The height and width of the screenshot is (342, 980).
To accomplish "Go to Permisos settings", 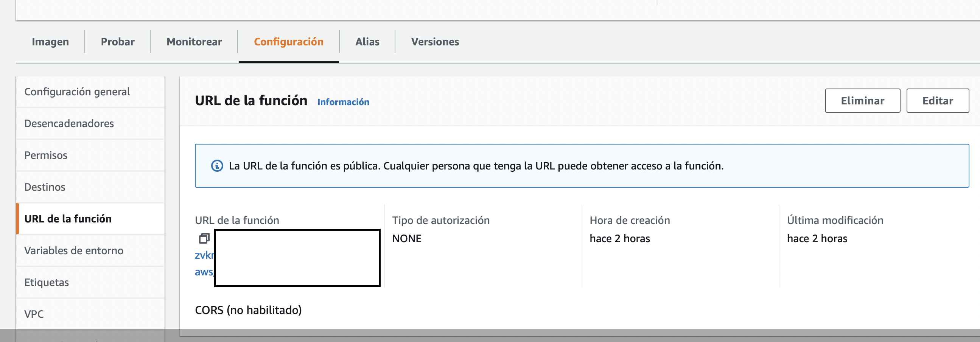I will click(x=46, y=155).
